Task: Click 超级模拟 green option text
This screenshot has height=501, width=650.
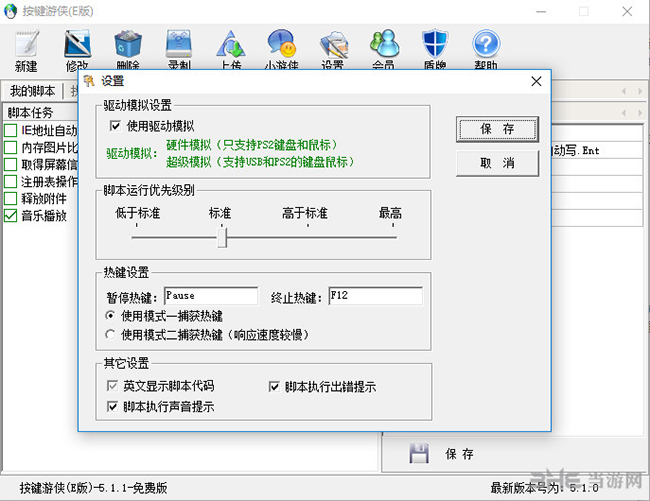Action: coord(260,162)
